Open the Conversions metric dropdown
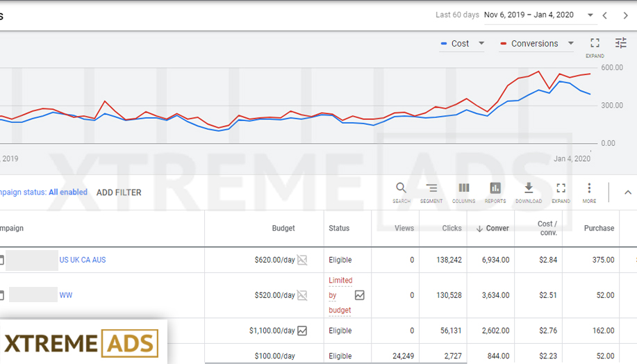The image size is (637, 364). [570, 43]
